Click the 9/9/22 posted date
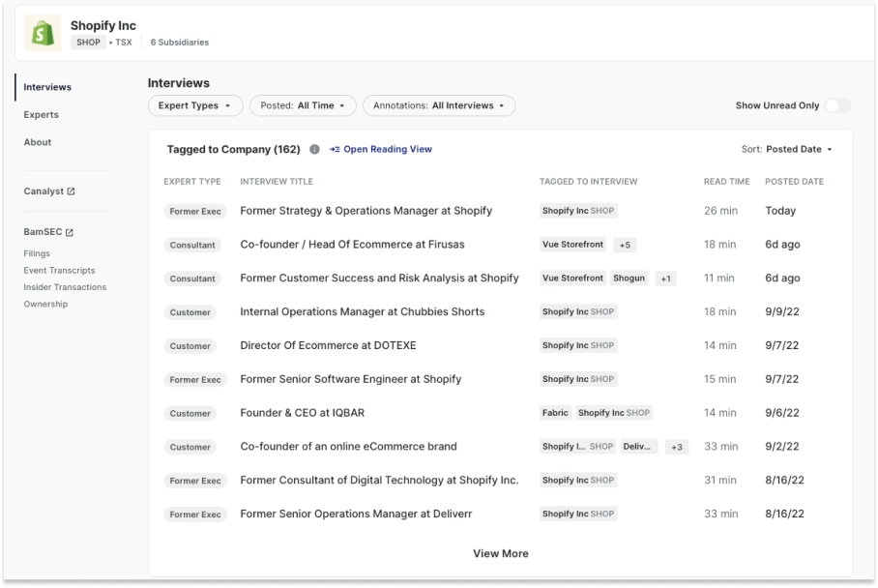Image resolution: width=878 pixels, height=588 pixels. 782,312
